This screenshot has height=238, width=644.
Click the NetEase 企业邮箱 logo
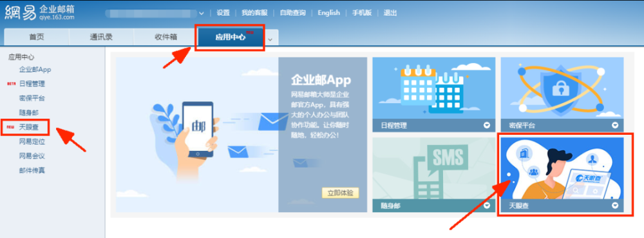pos(40,13)
